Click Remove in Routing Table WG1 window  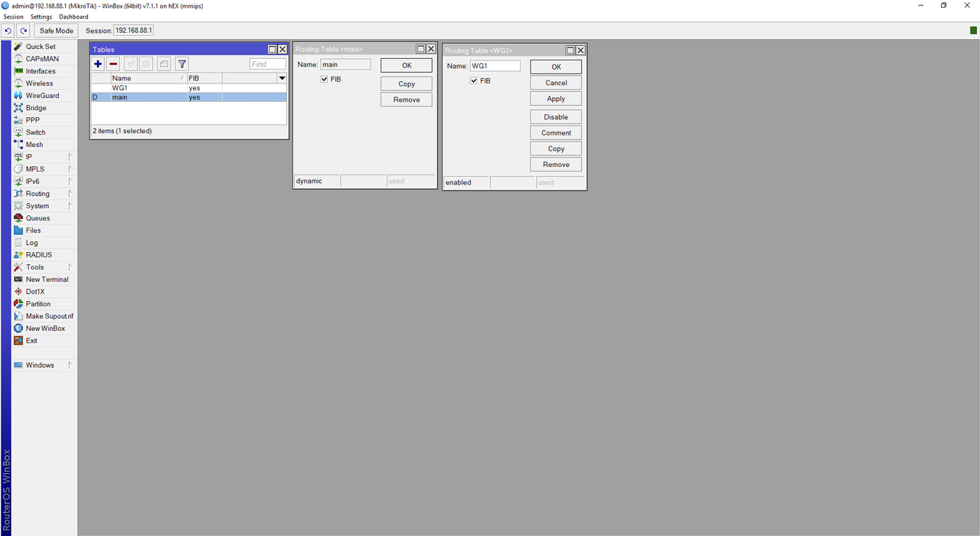(x=556, y=165)
